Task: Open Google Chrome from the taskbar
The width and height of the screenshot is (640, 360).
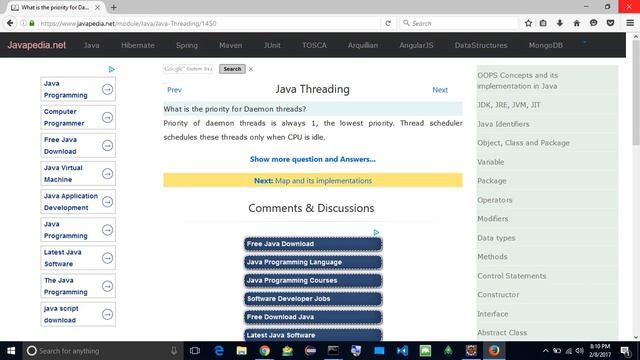Action: [264, 351]
